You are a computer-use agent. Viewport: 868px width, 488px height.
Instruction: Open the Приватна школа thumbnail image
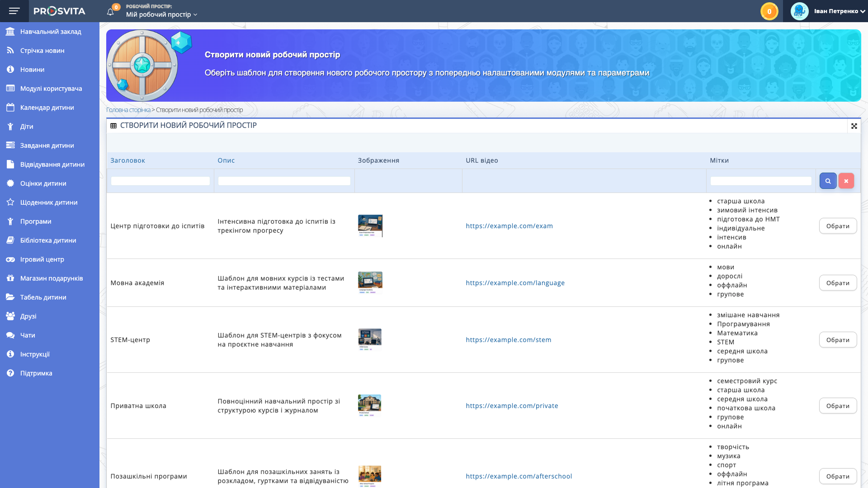point(370,405)
